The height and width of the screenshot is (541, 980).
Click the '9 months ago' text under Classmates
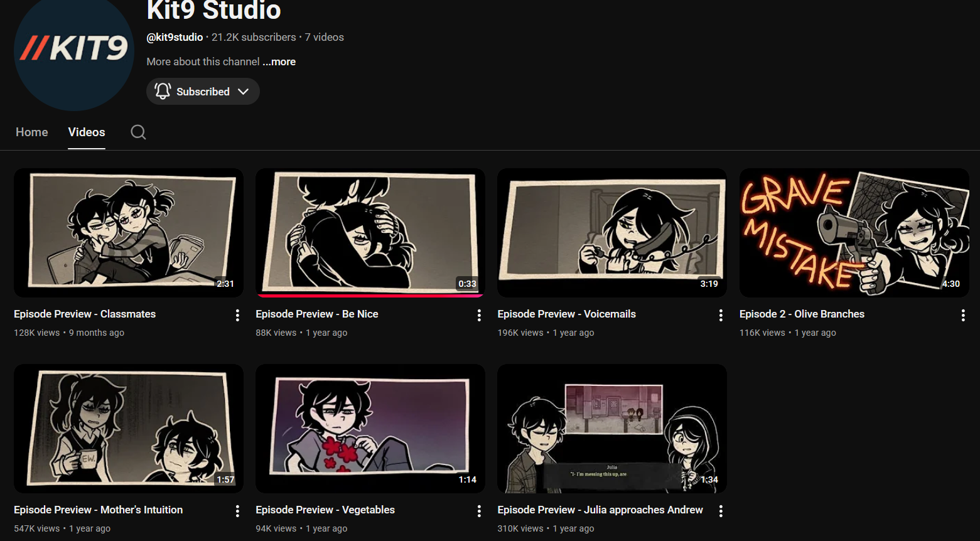[x=97, y=333]
